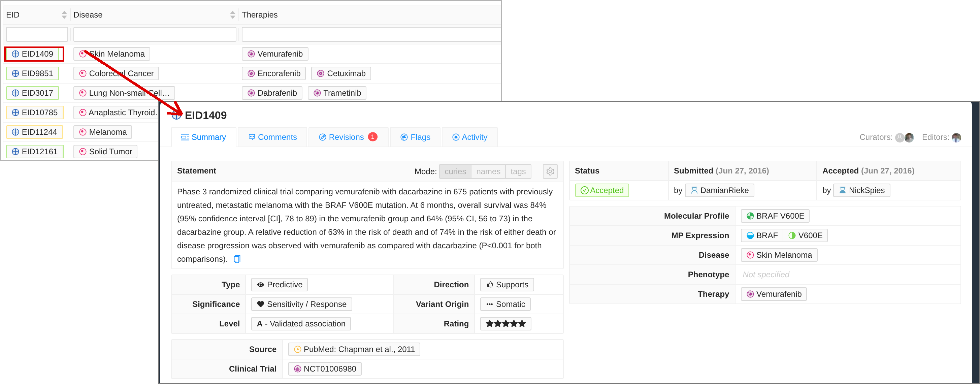
Task: Click the copy icon after the statement text
Action: click(x=237, y=259)
